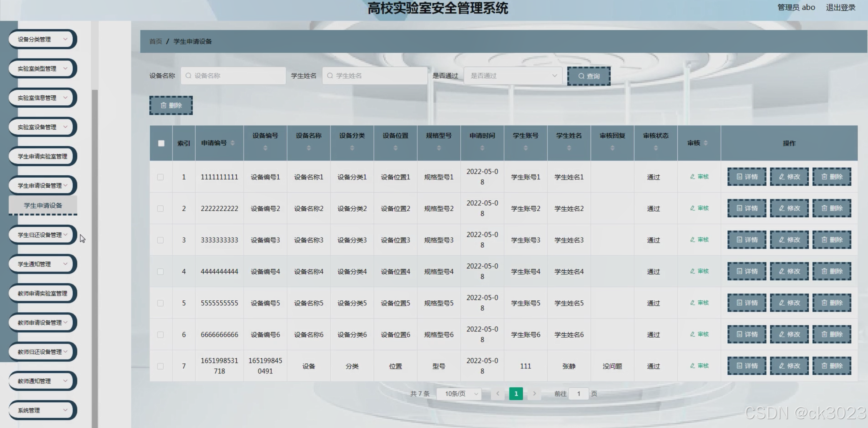
Task: Check the checkbox for row 3
Action: pos(160,240)
